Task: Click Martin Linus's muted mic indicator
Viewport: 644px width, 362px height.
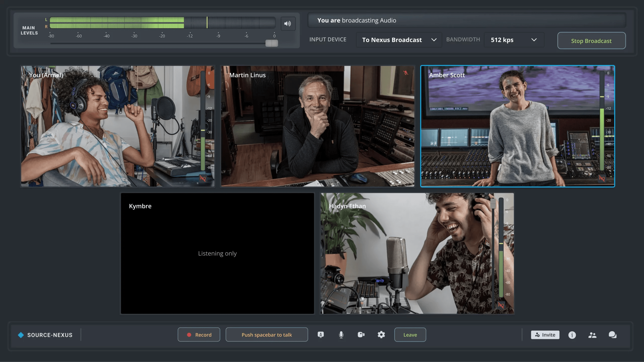Action: (x=406, y=73)
